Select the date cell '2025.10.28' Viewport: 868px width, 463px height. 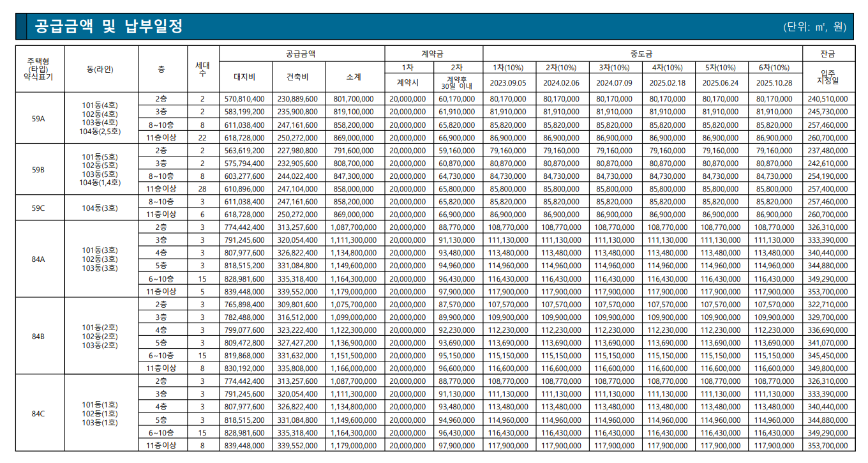[x=774, y=83]
